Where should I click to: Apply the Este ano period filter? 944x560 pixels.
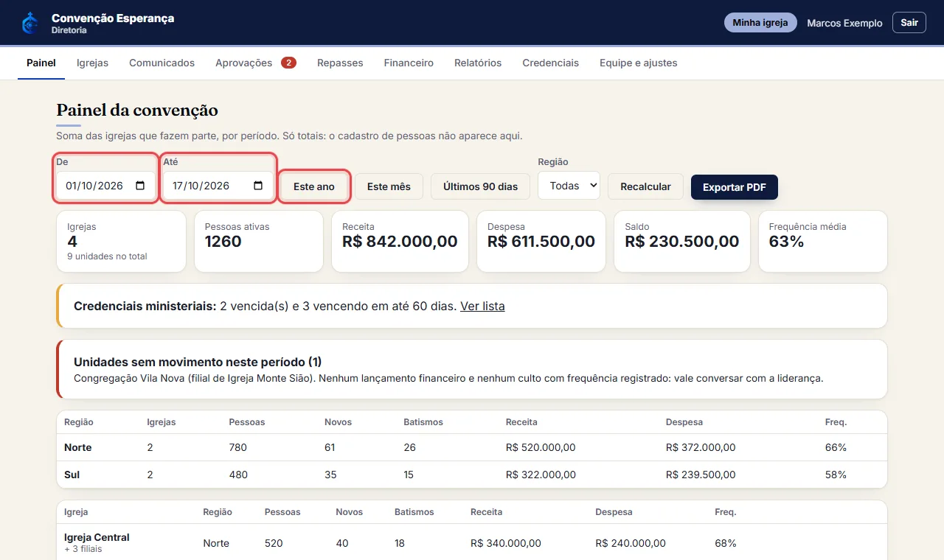point(314,186)
